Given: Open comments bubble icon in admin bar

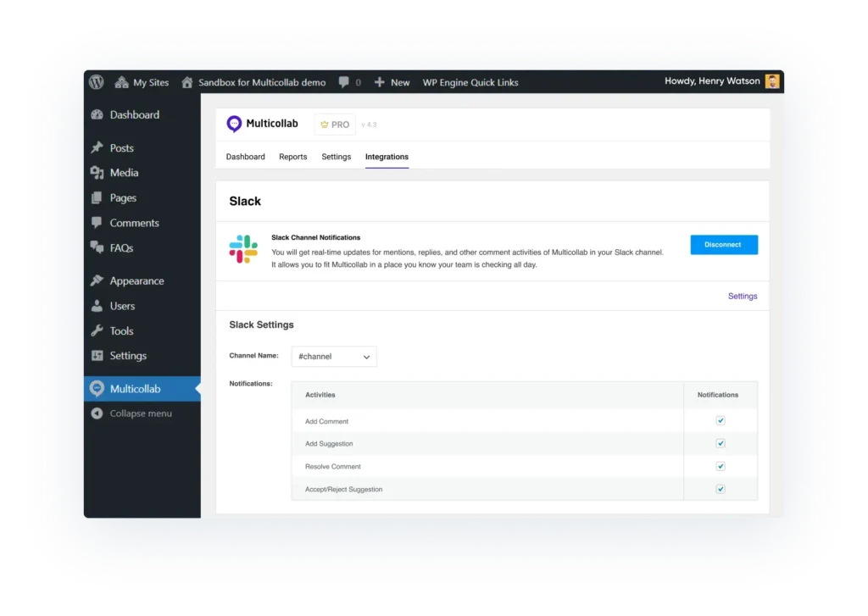Looking at the screenshot, I should (x=344, y=82).
